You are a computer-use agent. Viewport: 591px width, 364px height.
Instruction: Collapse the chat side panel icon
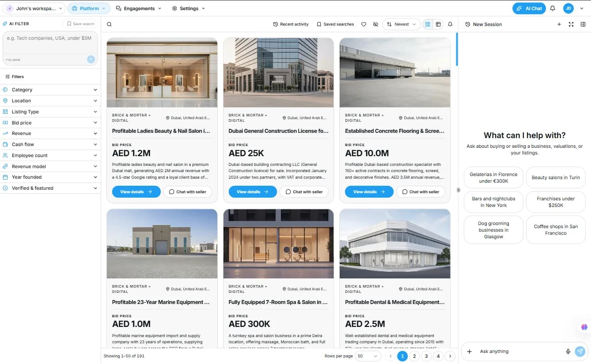583,24
